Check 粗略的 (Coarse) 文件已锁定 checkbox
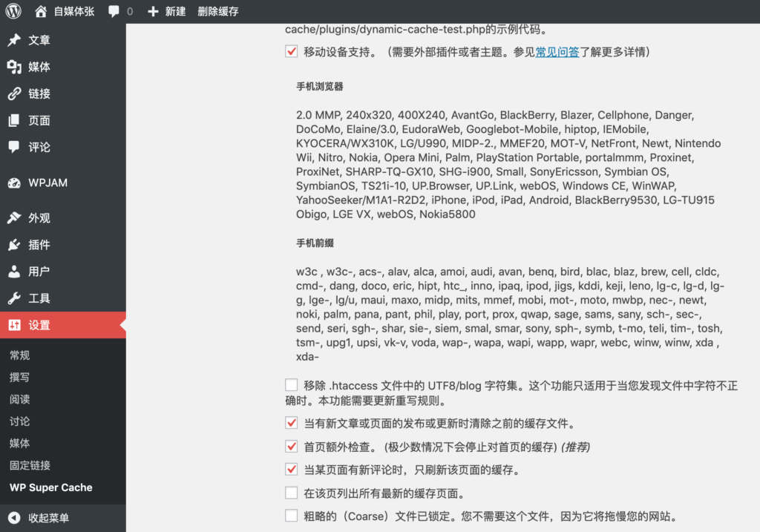760x532 pixels. [291, 516]
